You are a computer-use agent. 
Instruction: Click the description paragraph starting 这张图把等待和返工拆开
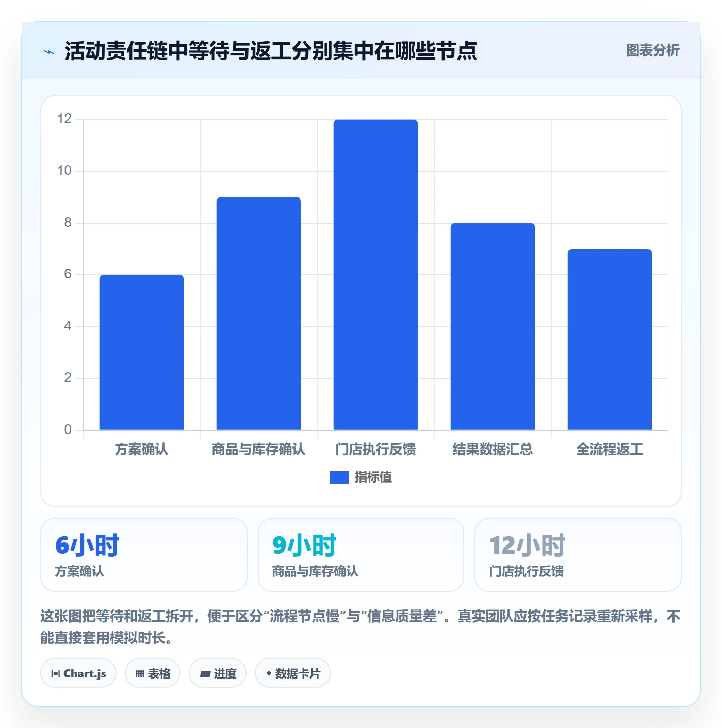point(360,627)
